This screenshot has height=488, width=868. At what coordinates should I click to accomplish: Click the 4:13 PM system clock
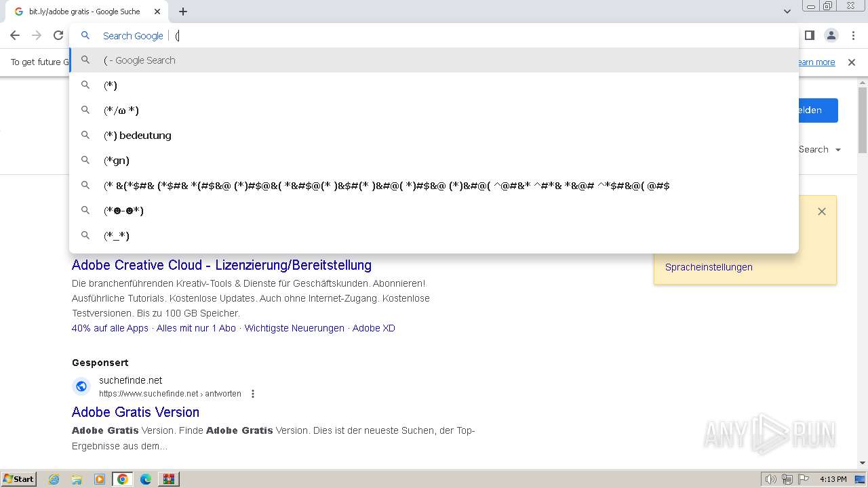click(833, 479)
